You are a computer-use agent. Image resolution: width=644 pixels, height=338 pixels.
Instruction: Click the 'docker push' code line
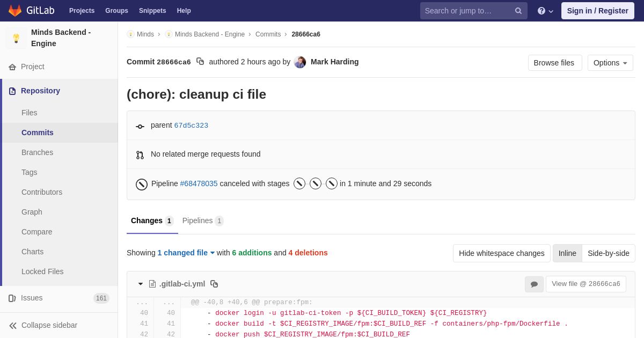click(x=309, y=334)
